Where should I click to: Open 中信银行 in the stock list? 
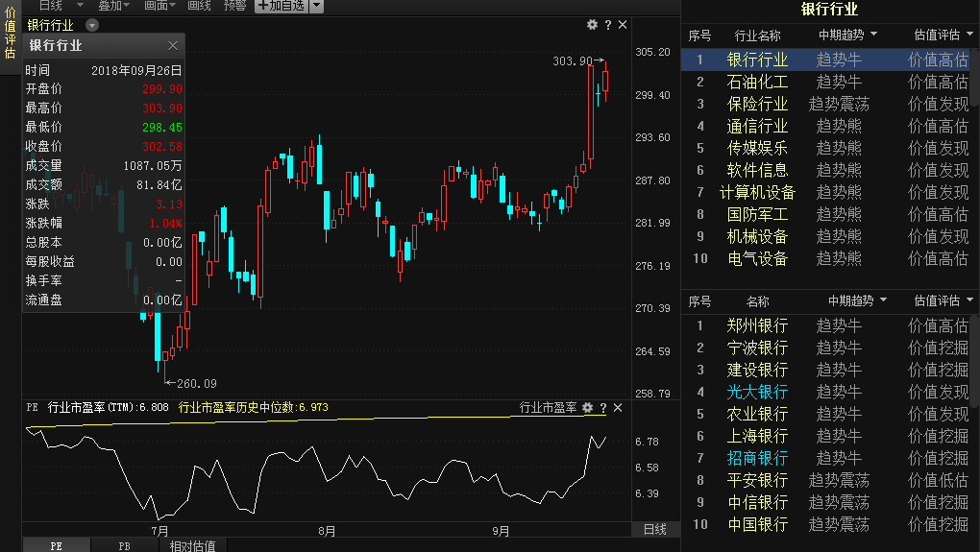pyautogui.click(x=757, y=502)
